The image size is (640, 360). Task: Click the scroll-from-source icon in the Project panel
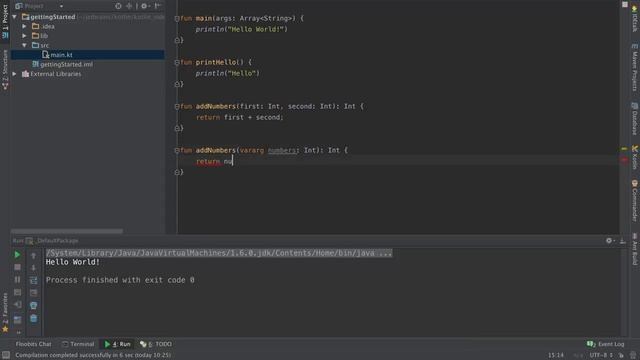point(118,6)
